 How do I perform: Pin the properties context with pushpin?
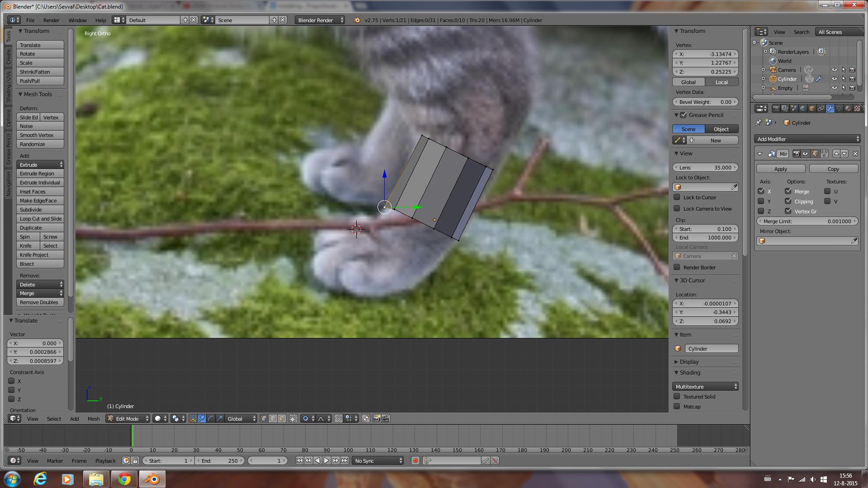click(759, 122)
